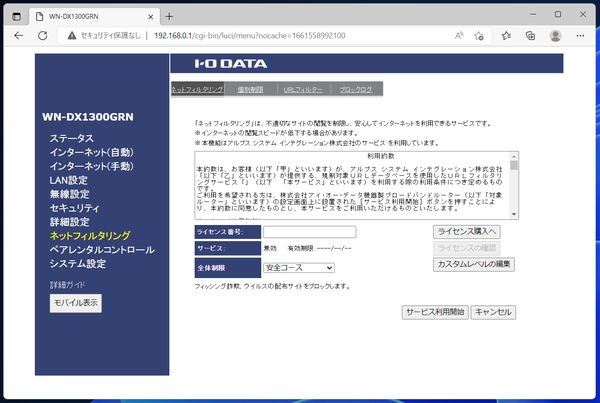Switch to the URLフィルター tab
This screenshot has width=600, height=403.
tap(303, 89)
